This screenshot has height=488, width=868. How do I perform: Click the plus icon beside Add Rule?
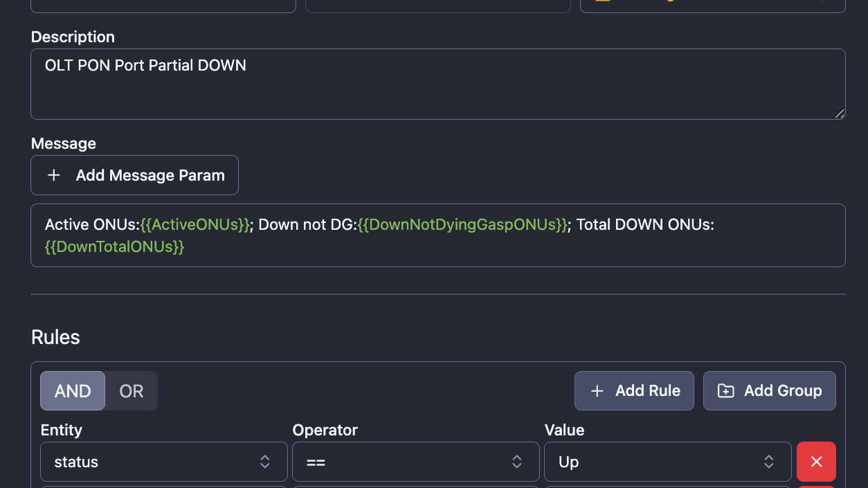point(597,390)
